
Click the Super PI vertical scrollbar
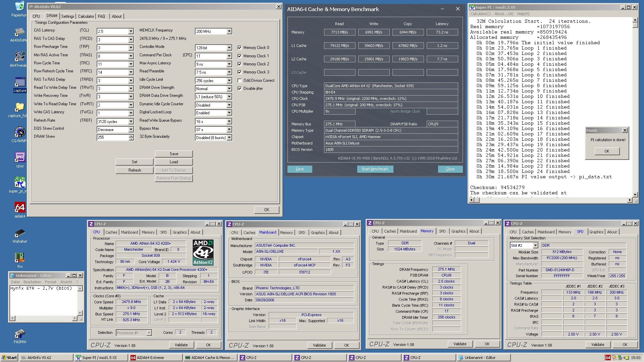point(635,107)
